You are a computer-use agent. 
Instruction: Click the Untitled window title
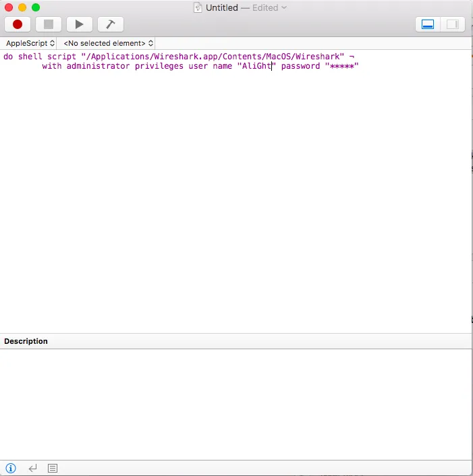[x=222, y=7]
